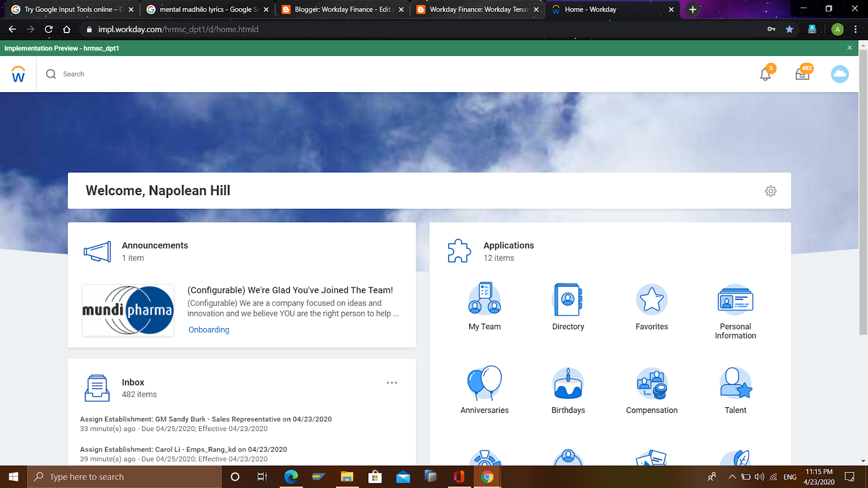The width and height of the screenshot is (868, 488).
Task: Open the Inbox card options via the ellipsis
Action: tap(392, 382)
